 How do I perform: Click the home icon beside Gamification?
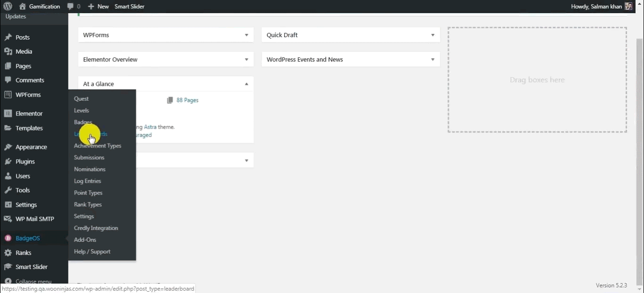pos(23,6)
